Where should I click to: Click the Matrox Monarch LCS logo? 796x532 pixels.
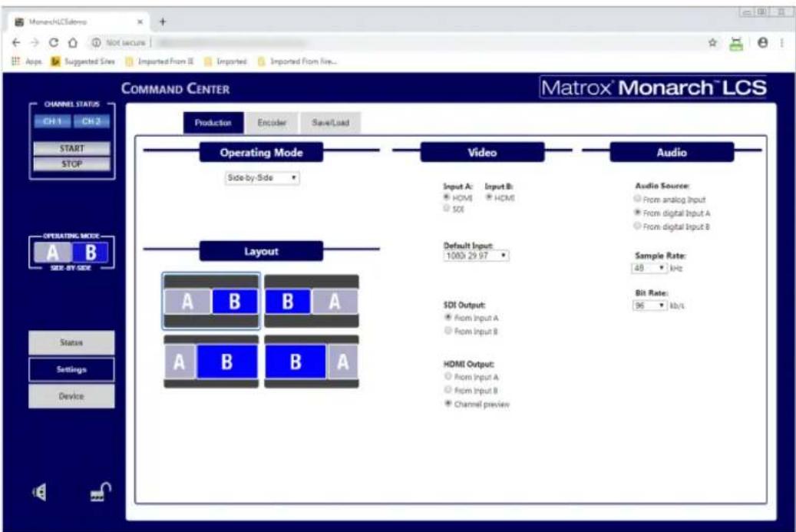(653, 88)
